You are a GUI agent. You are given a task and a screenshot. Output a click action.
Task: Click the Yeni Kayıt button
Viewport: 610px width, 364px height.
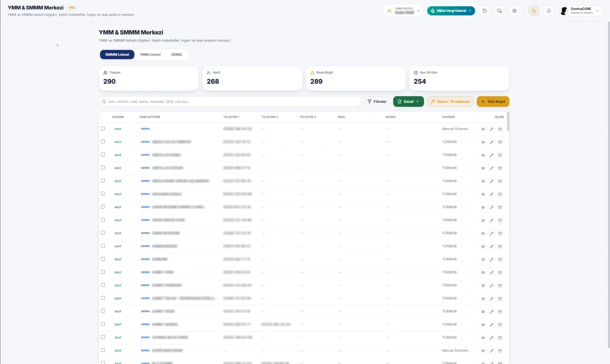pos(493,101)
